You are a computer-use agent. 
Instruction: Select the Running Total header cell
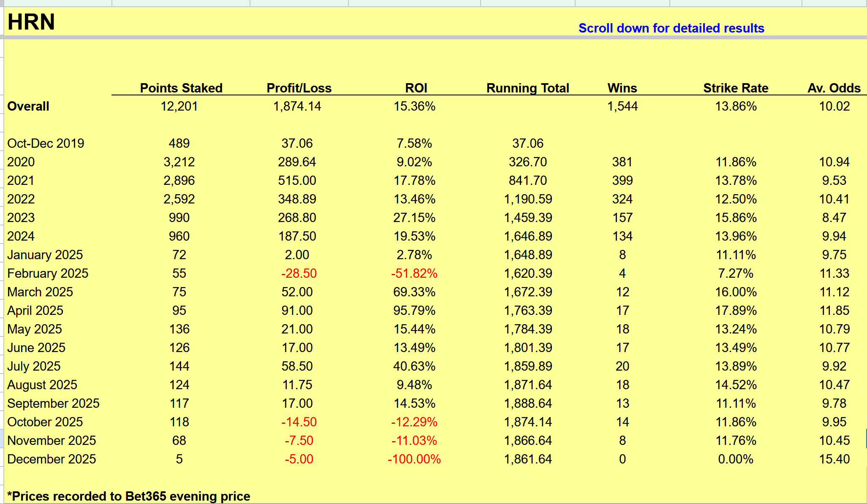click(527, 88)
